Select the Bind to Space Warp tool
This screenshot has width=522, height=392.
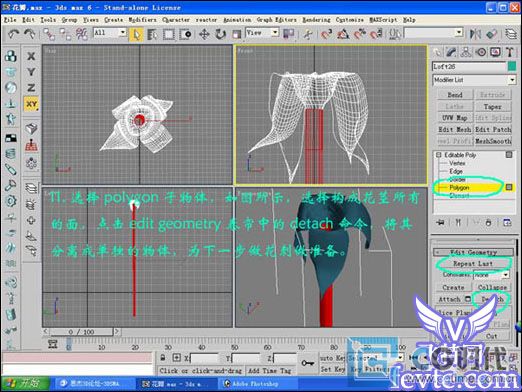pyautogui.click(x=81, y=34)
